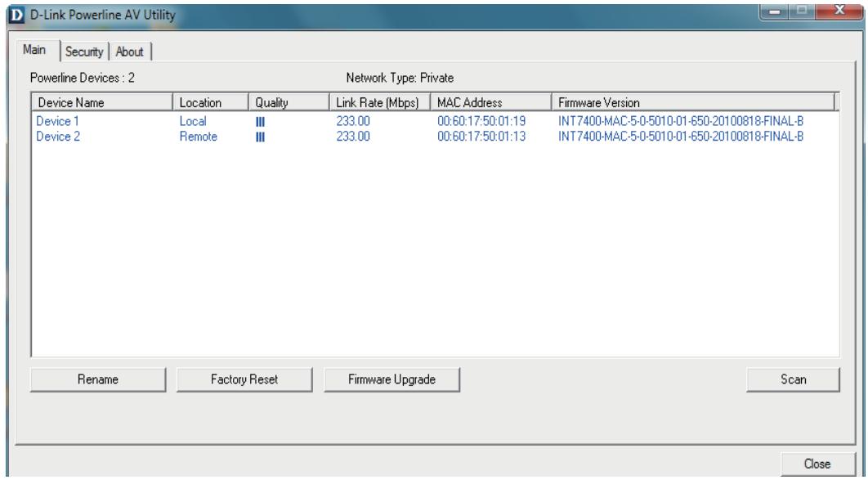This screenshot has height=480, width=868.
Task: Sort by Link Rate (Mbps) column header
Action: [x=380, y=102]
